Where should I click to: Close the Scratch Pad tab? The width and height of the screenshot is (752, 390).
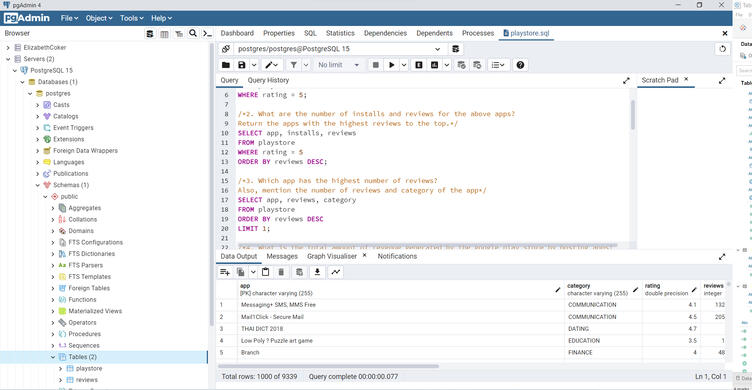[686, 79]
